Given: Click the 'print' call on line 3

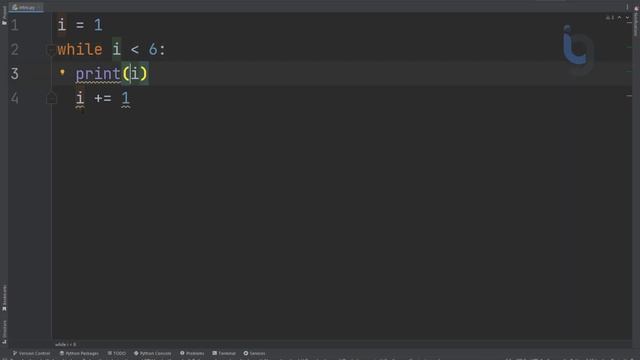Looking at the screenshot, I should 98,74.
